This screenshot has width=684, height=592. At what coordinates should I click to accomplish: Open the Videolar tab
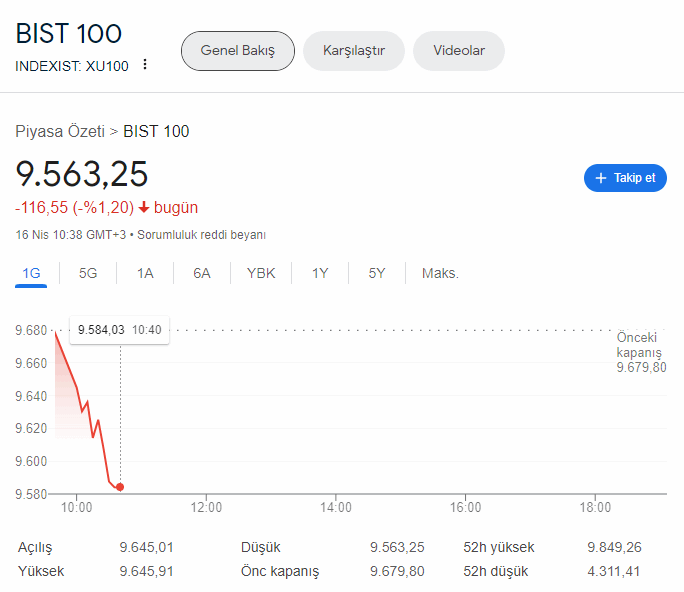pos(458,51)
